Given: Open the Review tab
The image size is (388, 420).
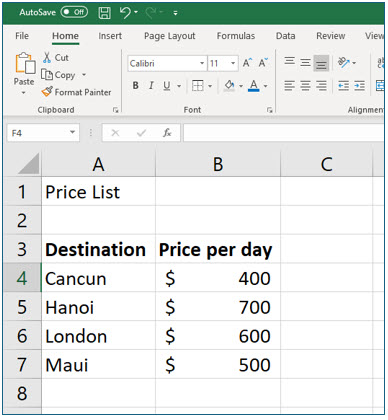Looking at the screenshot, I should [x=330, y=36].
